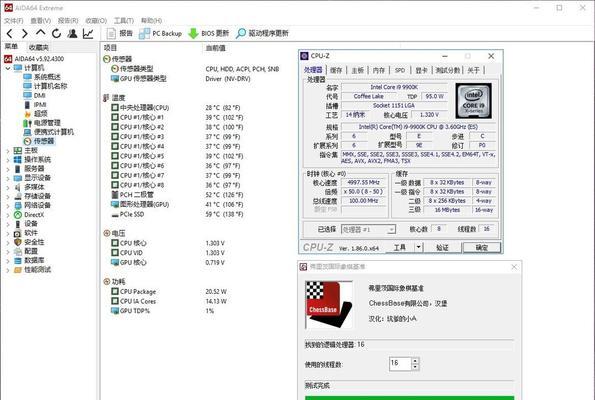Open the Tools (工具) menu in AIDA64
This screenshot has height=400, width=595.
click(124, 20)
